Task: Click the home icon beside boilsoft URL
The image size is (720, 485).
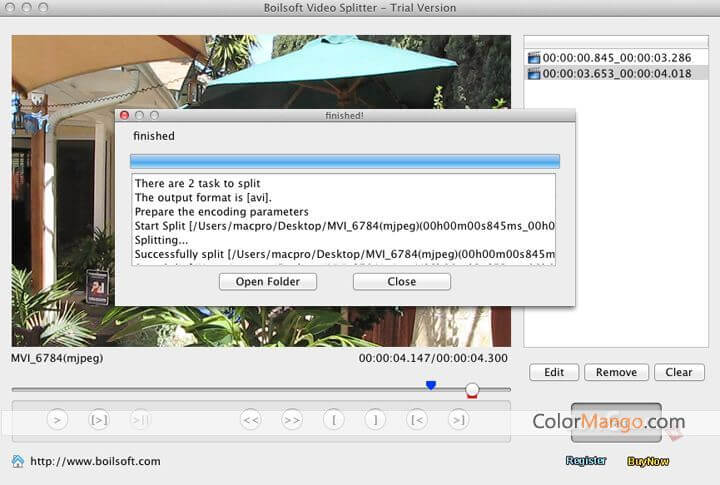Action: (x=18, y=461)
